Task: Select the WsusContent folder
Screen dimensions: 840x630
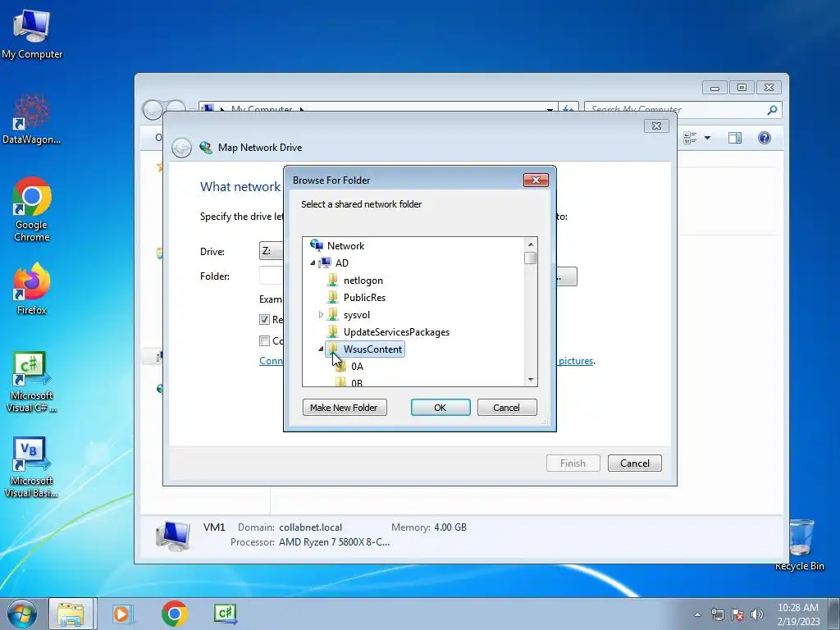Action: [372, 349]
